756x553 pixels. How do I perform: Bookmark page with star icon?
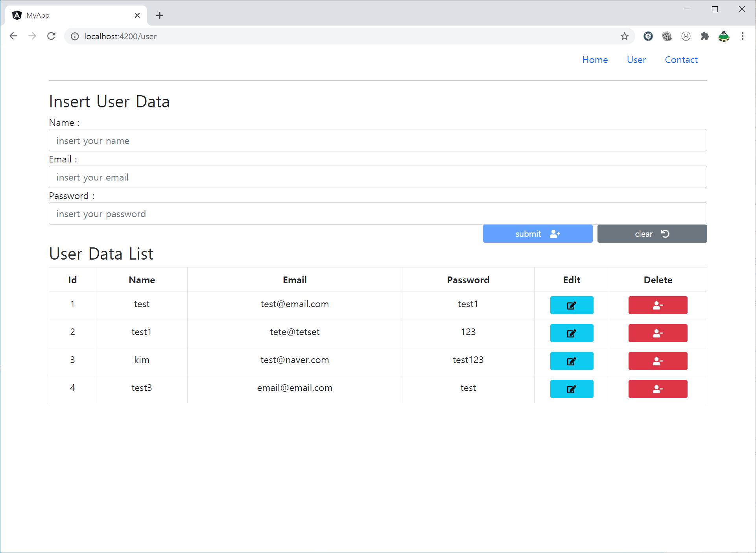(624, 37)
